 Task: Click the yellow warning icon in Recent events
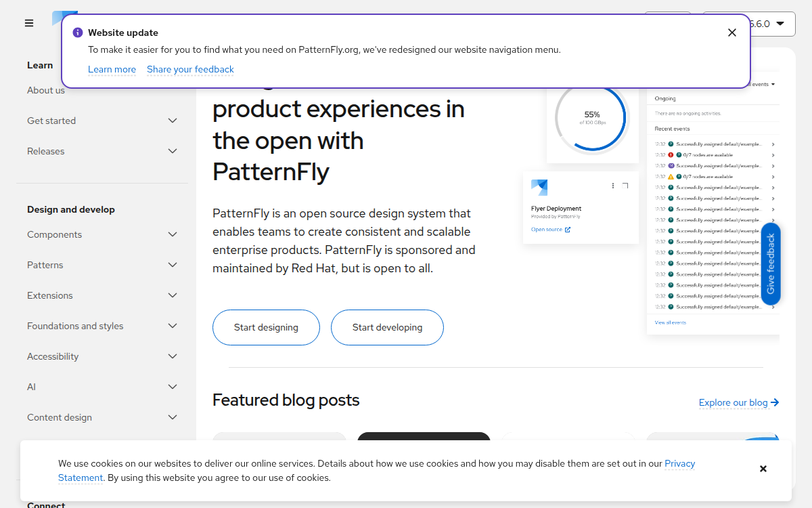[671, 177]
